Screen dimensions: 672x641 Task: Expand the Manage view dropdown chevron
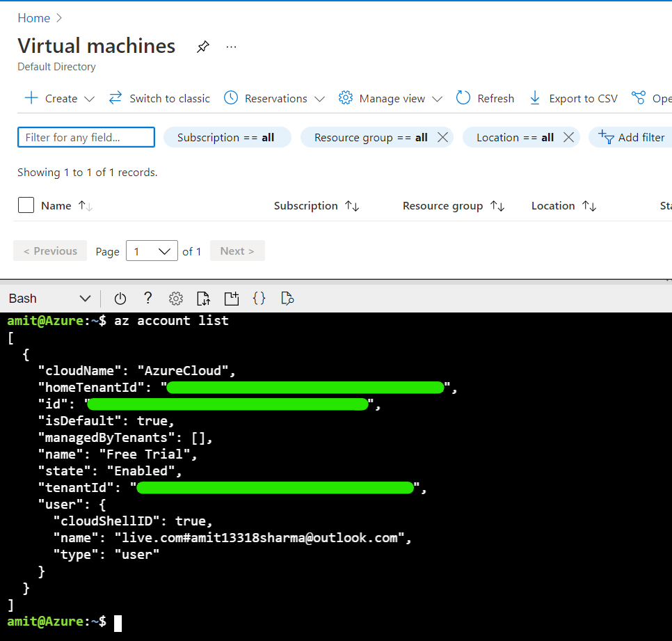437,99
